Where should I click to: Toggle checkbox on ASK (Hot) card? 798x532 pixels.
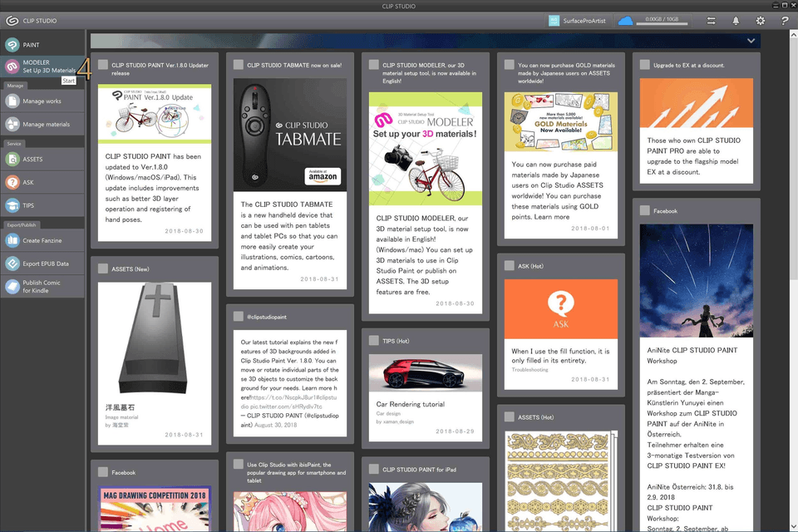[x=509, y=266]
